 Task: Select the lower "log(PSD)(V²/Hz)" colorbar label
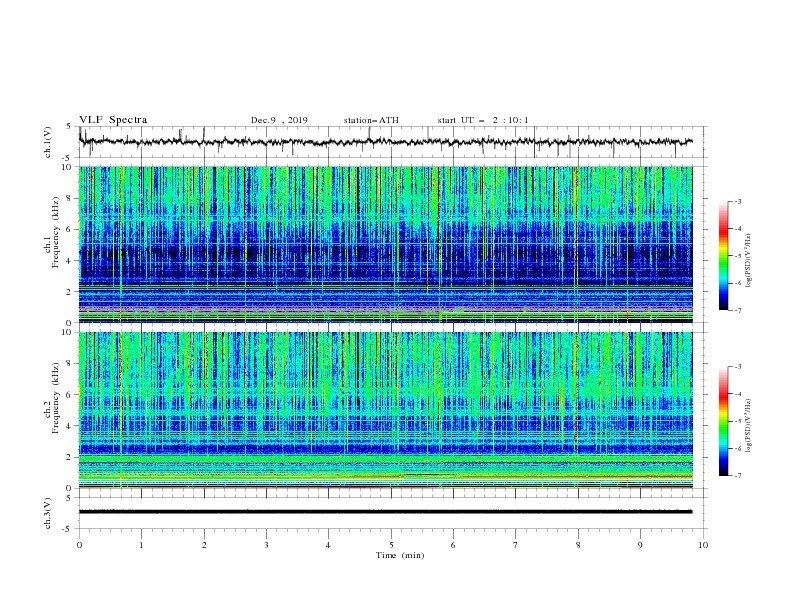point(748,425)
